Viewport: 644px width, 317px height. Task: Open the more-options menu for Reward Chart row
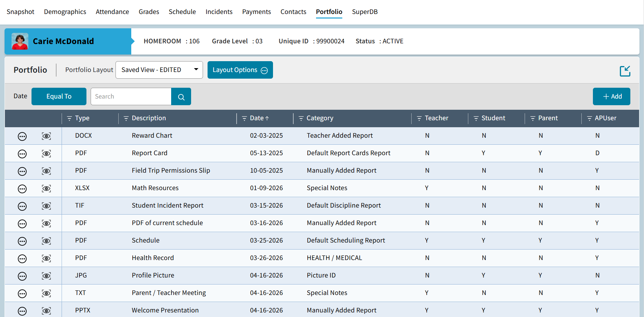pos(22,136)
